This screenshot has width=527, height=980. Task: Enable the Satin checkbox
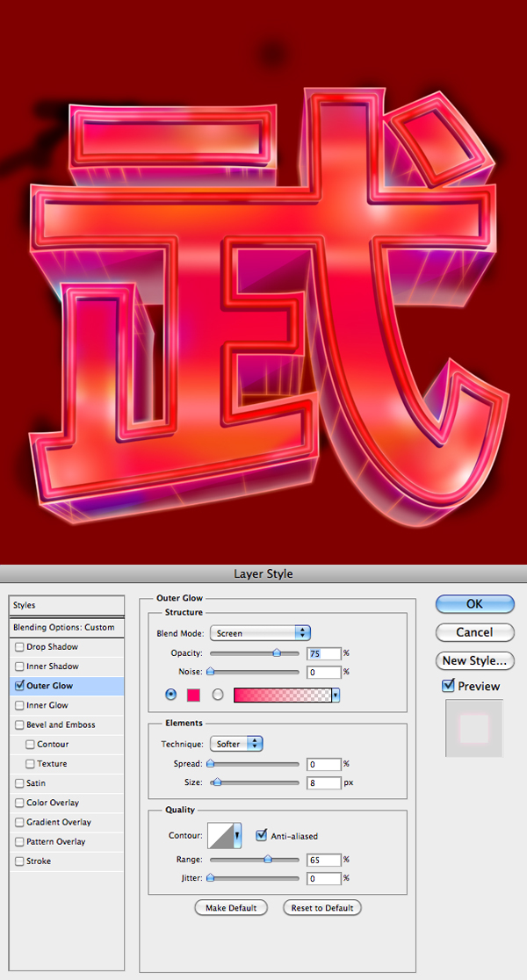coord(20,783)
